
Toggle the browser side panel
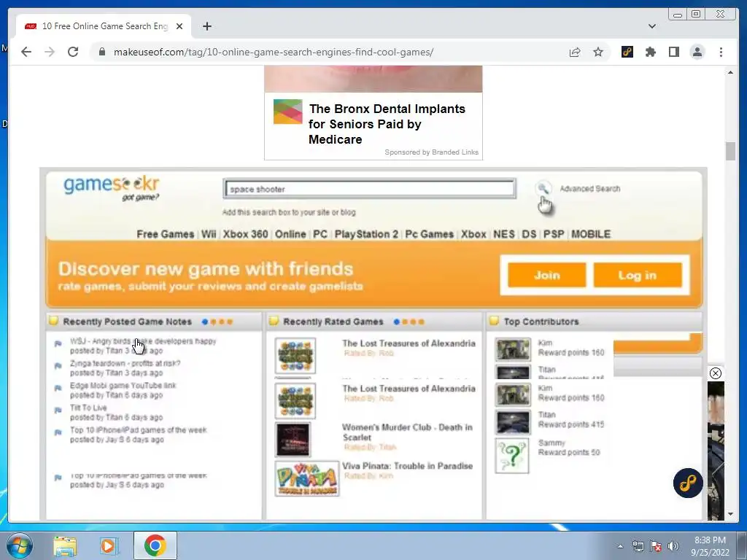[674, 52]
